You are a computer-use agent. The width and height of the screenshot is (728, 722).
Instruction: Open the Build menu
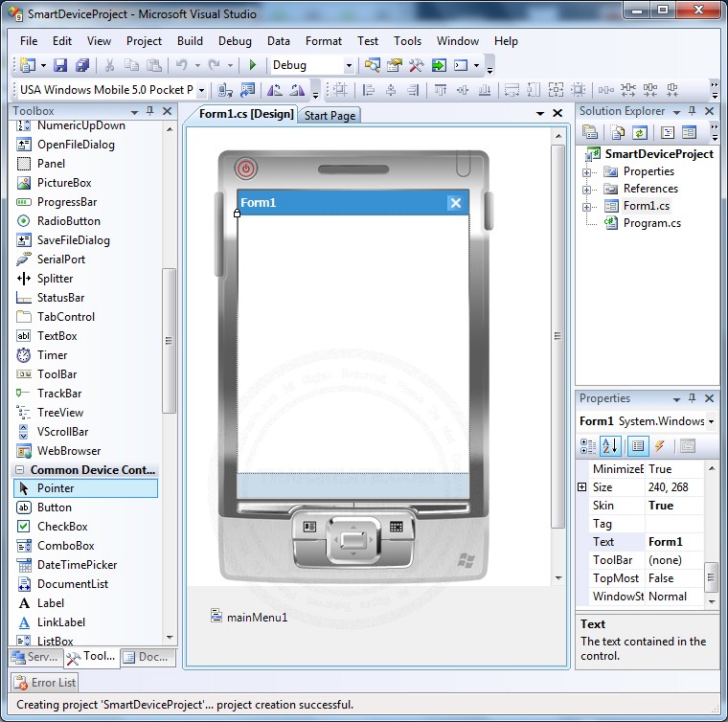(190, 41)
